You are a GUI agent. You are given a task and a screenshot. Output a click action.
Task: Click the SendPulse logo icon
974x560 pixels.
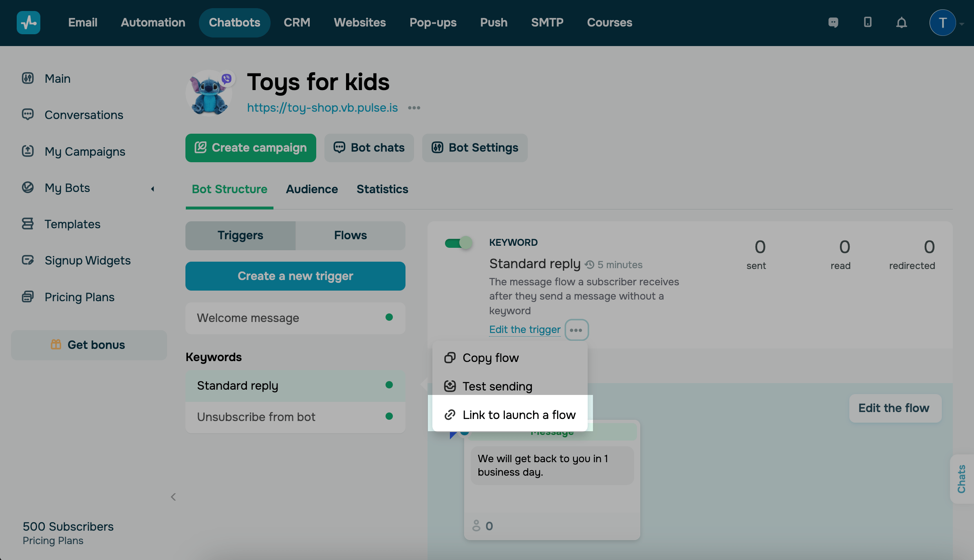tap(29, 22)
